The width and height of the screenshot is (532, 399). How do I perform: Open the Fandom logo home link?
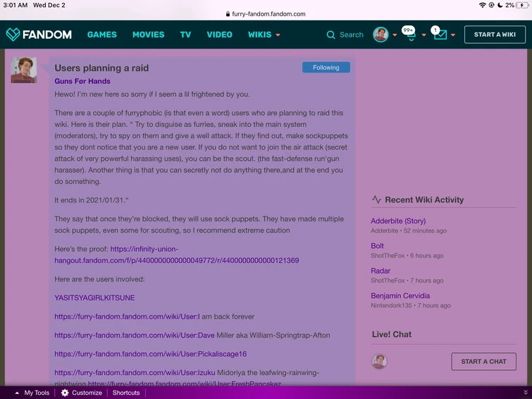39,35
